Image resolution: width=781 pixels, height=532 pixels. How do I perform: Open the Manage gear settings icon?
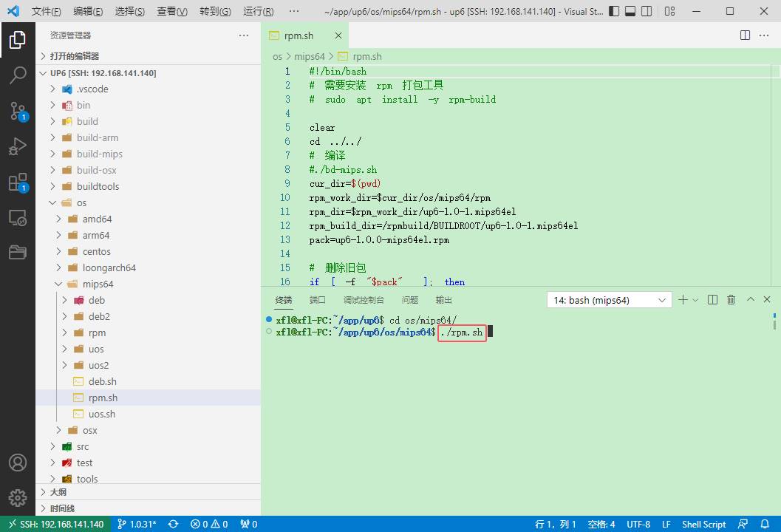(x=17, y=497)
